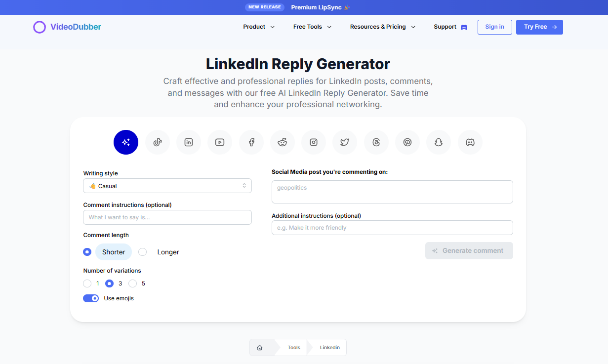
Task: Expand the Product menu
Action: (259, 27)
